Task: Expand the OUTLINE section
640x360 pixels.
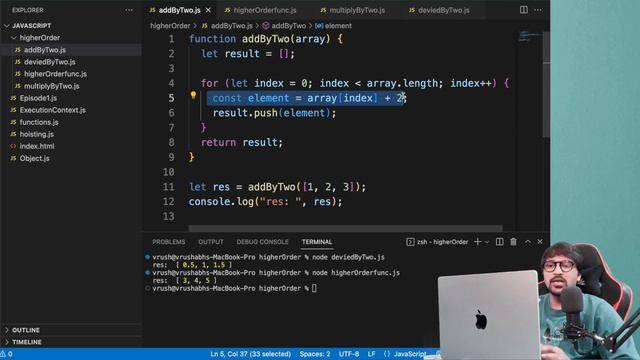Action: point(26,330)
